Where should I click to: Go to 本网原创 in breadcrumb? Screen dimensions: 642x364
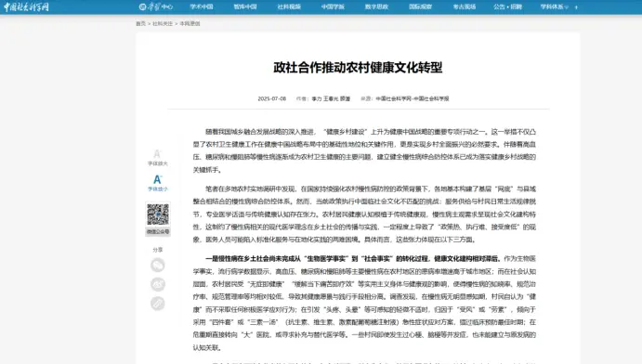(x=190, y=24)
